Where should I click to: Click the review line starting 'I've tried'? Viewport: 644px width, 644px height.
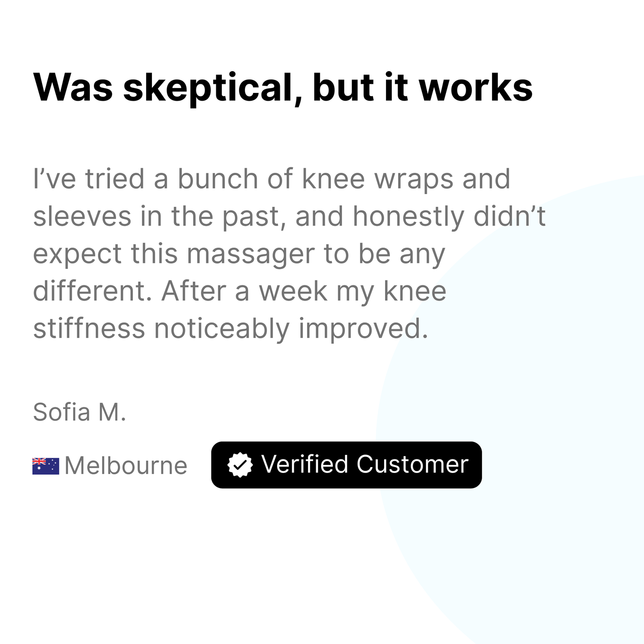pos(272,179)
